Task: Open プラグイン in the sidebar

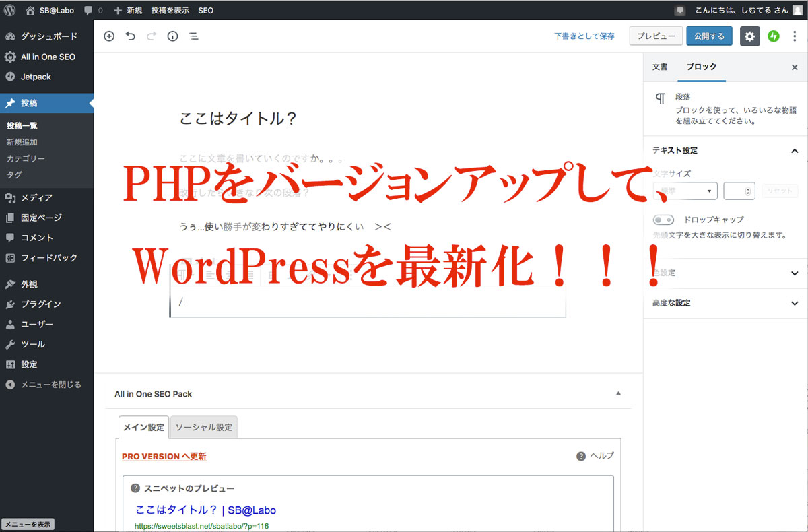Action: pos(46,304)
